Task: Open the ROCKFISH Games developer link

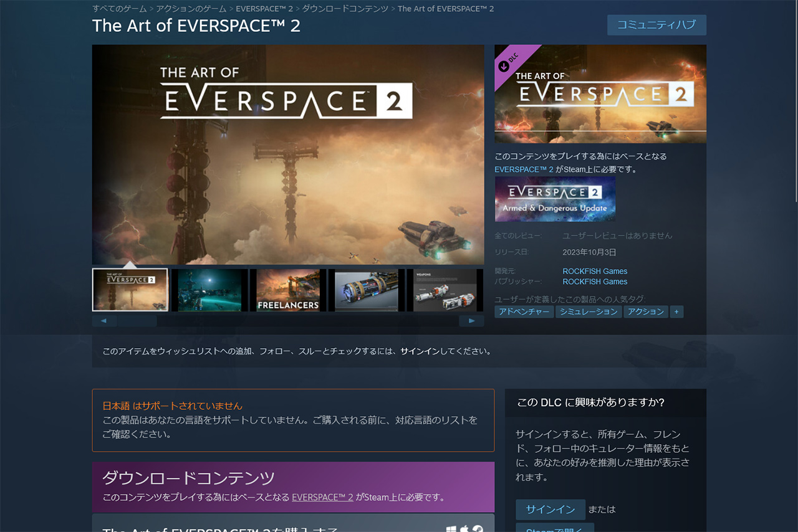Action: click(595, 271)
